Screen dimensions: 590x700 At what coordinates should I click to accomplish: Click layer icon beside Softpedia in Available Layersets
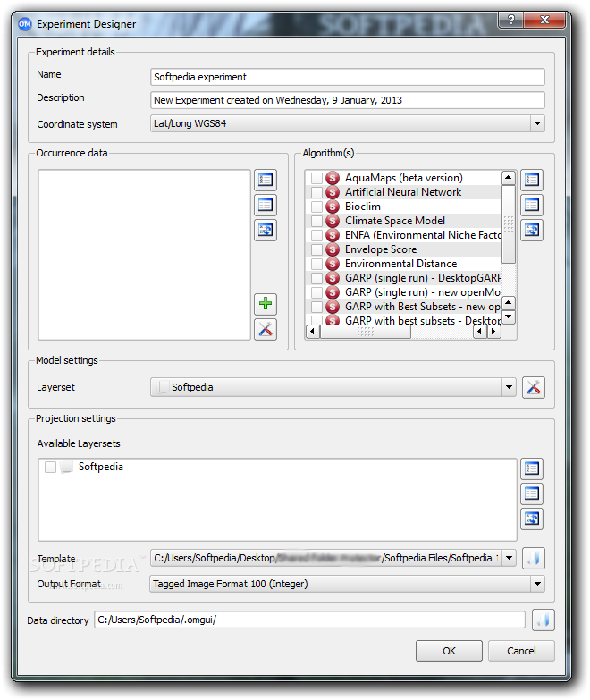click(66, 467)
